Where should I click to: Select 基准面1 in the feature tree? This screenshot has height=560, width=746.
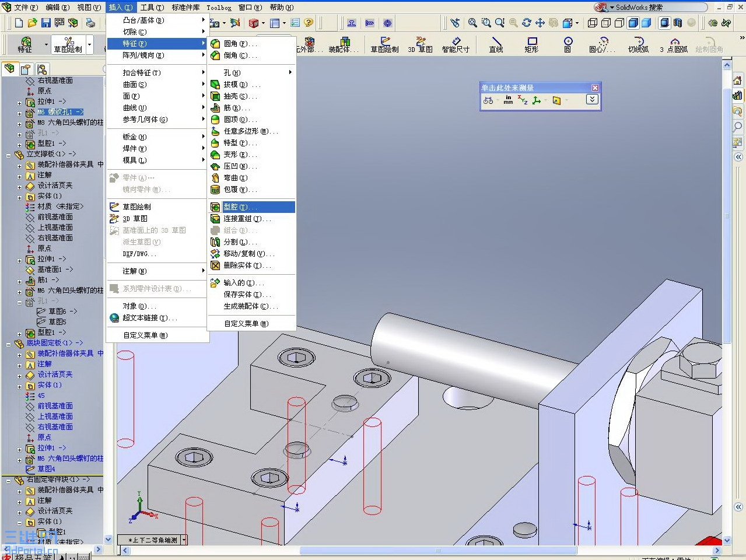click(x=55, y=269)
